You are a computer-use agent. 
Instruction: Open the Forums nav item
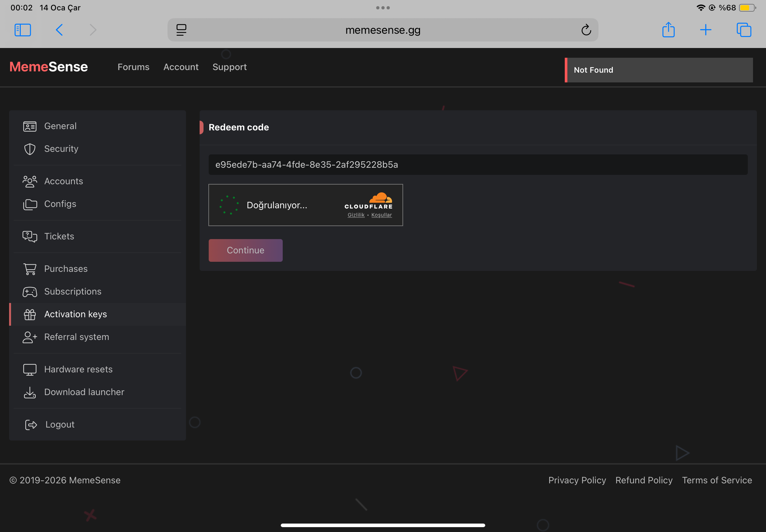pos(133,67)
